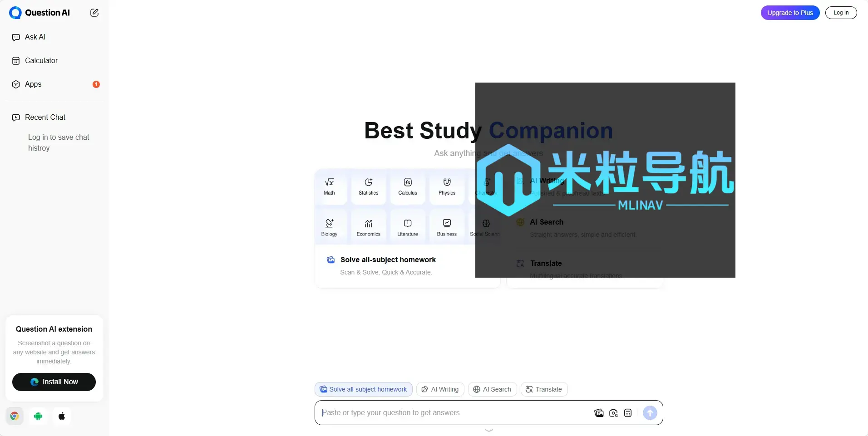Image resolution: width=868 pixels, height=436 pixels.
Task: Click the new chat compose icon
Action: (x=94, y=13)
